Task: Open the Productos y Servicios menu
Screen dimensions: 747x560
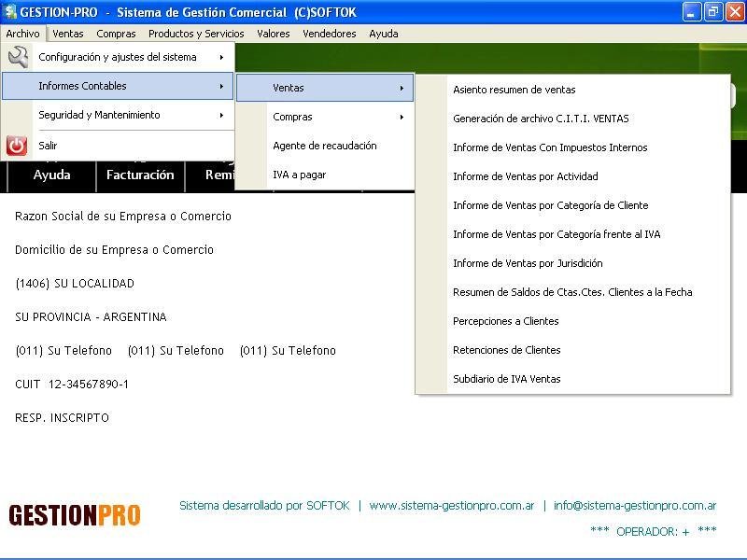Action: [196, 34]
